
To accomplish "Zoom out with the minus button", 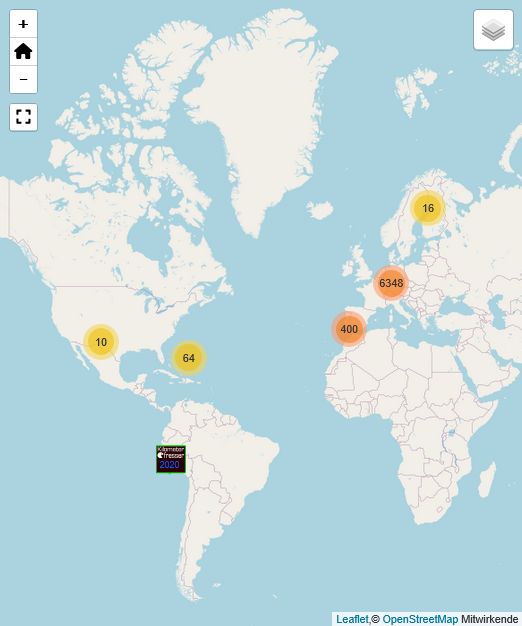I will (x=24, y=79).
